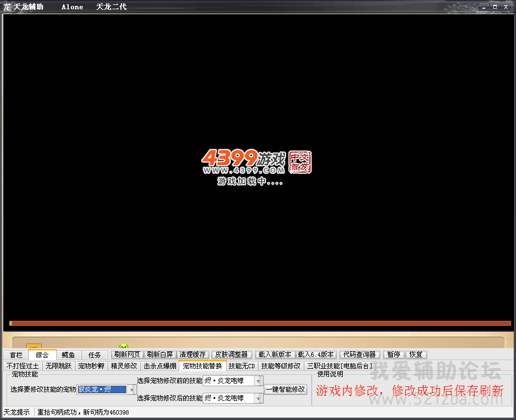
Task: Click the Alone title bar label
Action: coord(72,7)
